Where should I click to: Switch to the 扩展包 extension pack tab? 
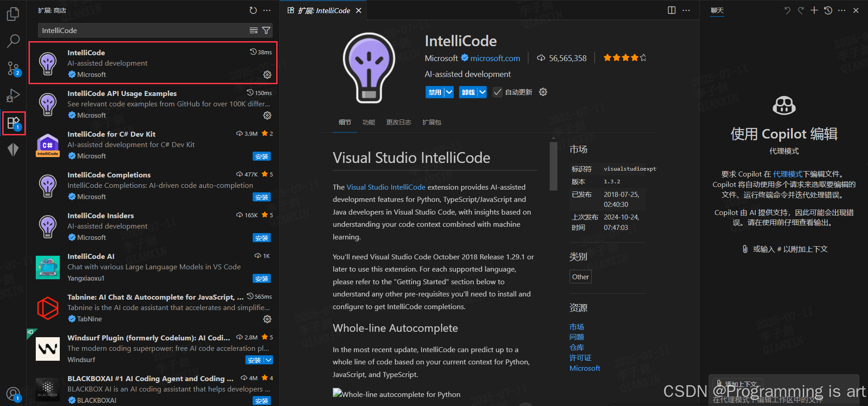tap(432, 122)
